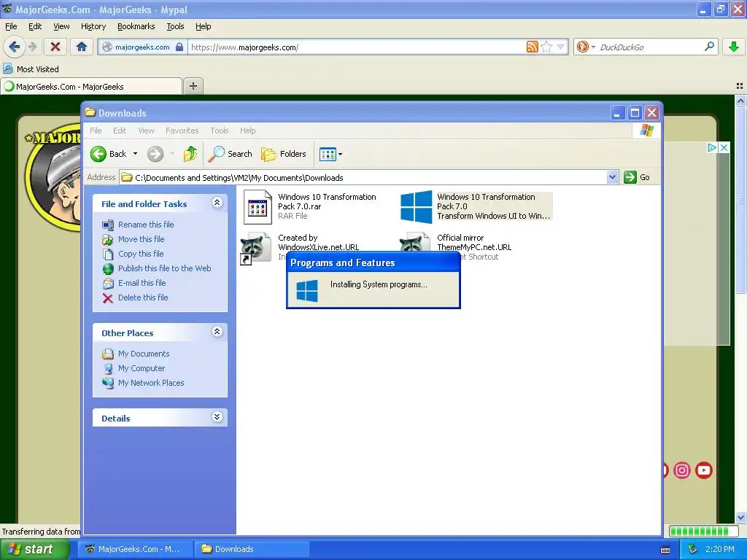This screenshot has width=747, height=560.
Task: Click system tray clock 2:20 PM
Action: (x=719, y=549)
